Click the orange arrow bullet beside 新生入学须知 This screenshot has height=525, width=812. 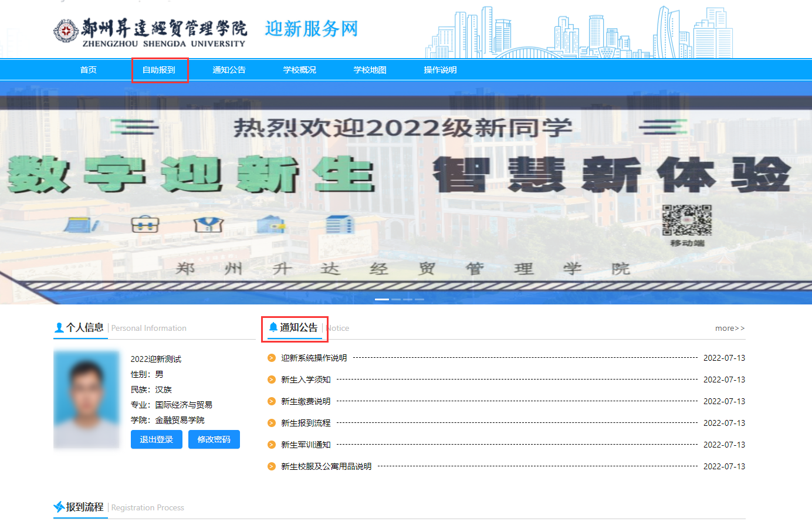point(272,380)
